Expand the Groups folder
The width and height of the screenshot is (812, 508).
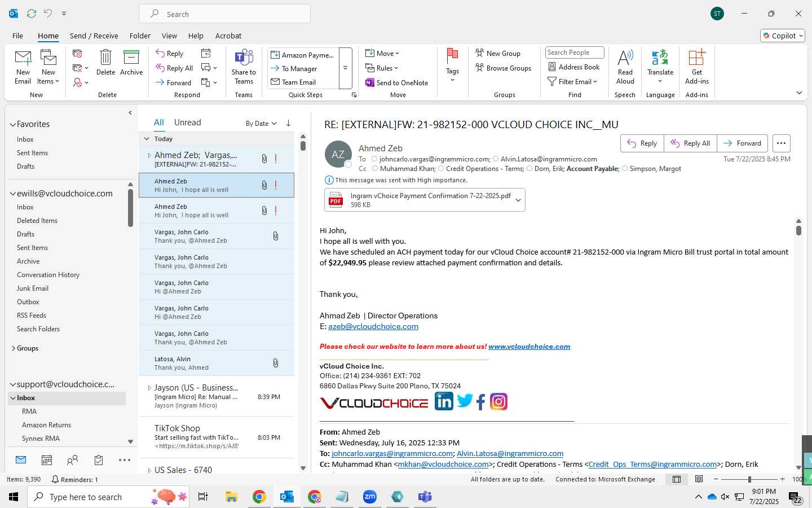point(14,348)
